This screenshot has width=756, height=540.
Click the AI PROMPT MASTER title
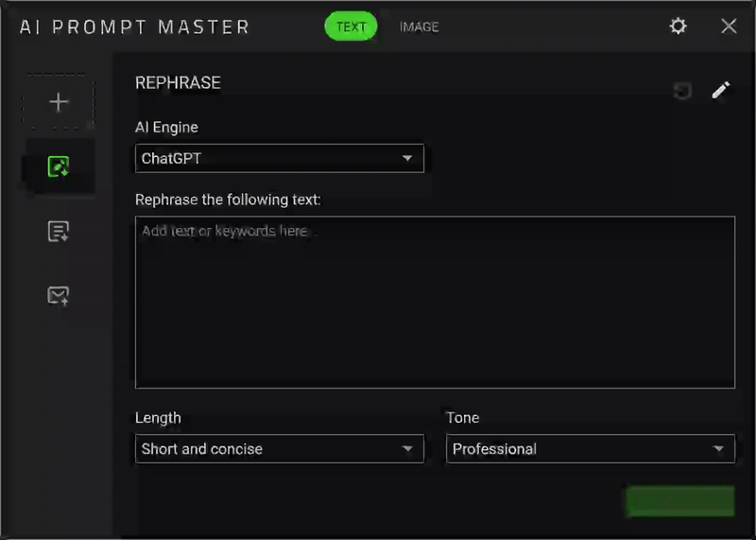tap(134, 27)
